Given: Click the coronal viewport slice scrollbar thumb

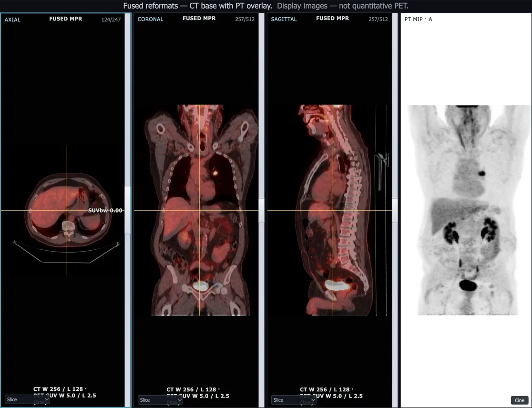Looking at the screenshot, I should point(262,211).
